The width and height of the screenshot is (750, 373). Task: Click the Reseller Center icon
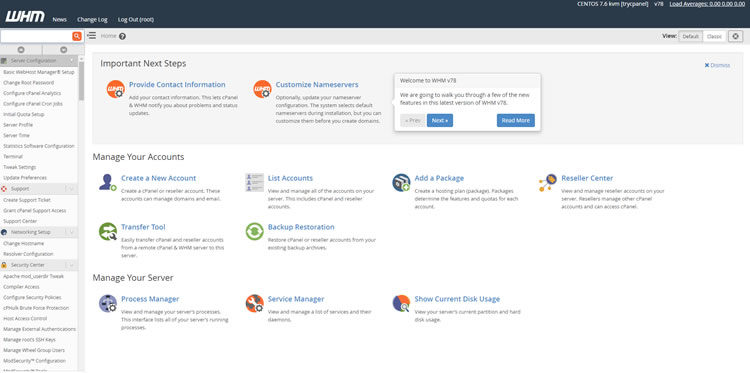pyautogui.click(x=548, y=183)
